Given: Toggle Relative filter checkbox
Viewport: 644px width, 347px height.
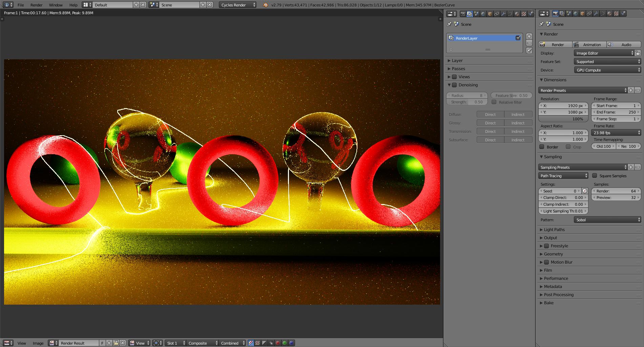Looking at the screenshot, I should click(x=494, y=102).
